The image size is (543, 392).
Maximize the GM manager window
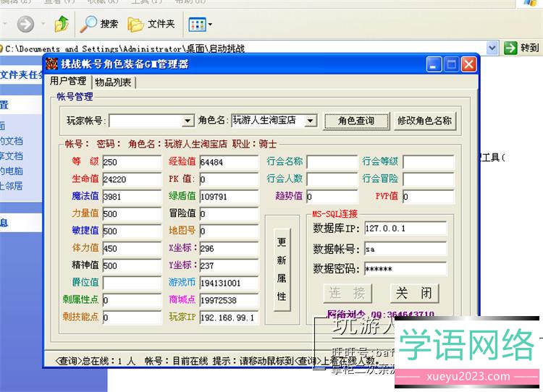pyautogui.click(x=452, y=64)
